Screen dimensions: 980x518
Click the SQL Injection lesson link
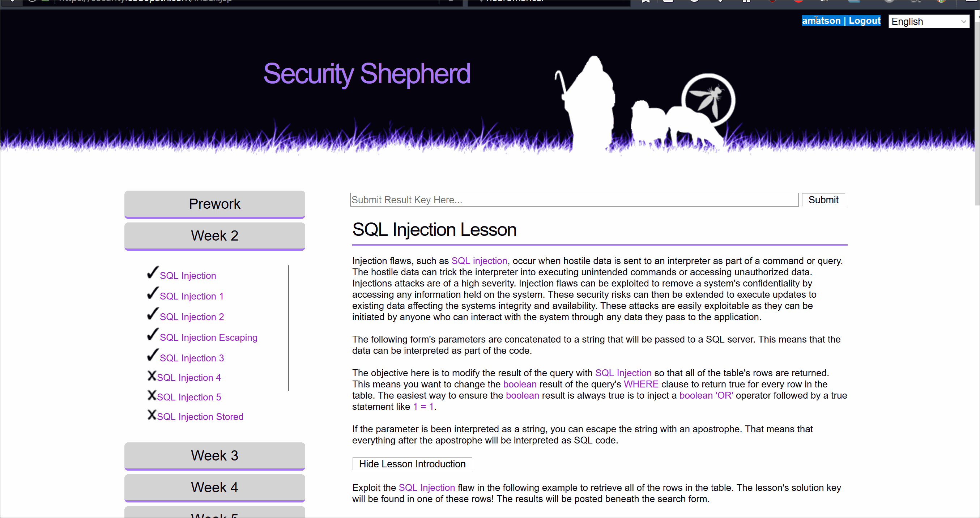point(187,276)
